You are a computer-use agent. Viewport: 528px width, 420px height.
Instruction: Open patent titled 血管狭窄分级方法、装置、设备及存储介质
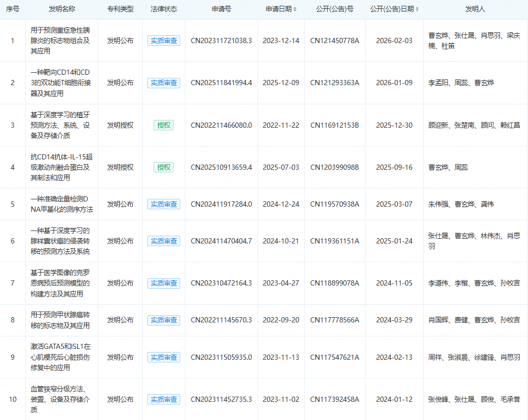point(61,399)
